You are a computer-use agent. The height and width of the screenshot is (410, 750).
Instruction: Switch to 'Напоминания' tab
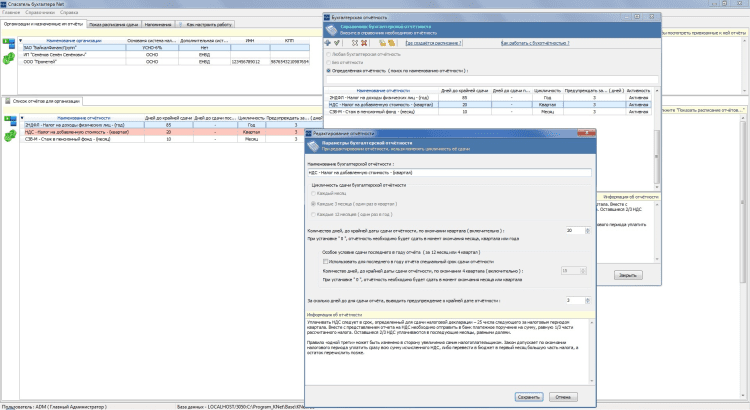(x=158, y=24)
